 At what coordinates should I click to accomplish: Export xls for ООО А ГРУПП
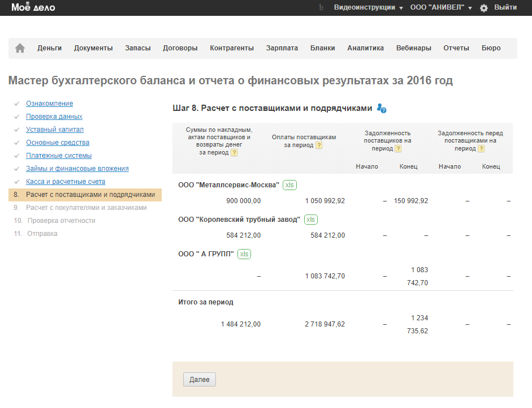pos(244,254)
